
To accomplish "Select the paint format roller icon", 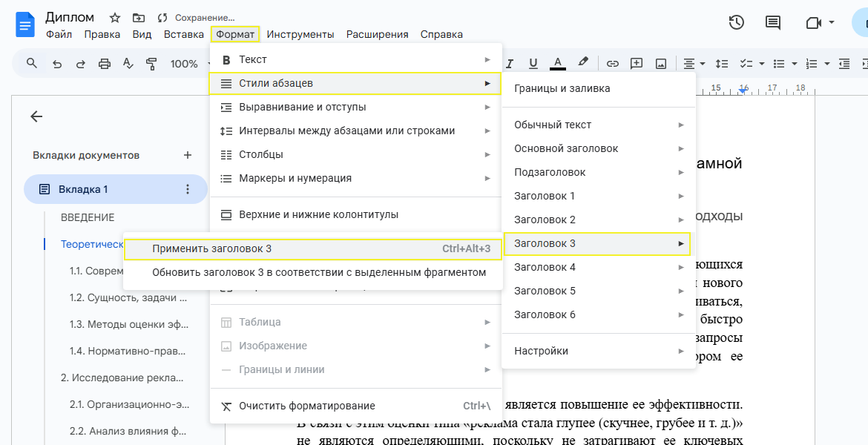I will click(x=151, y=64).
